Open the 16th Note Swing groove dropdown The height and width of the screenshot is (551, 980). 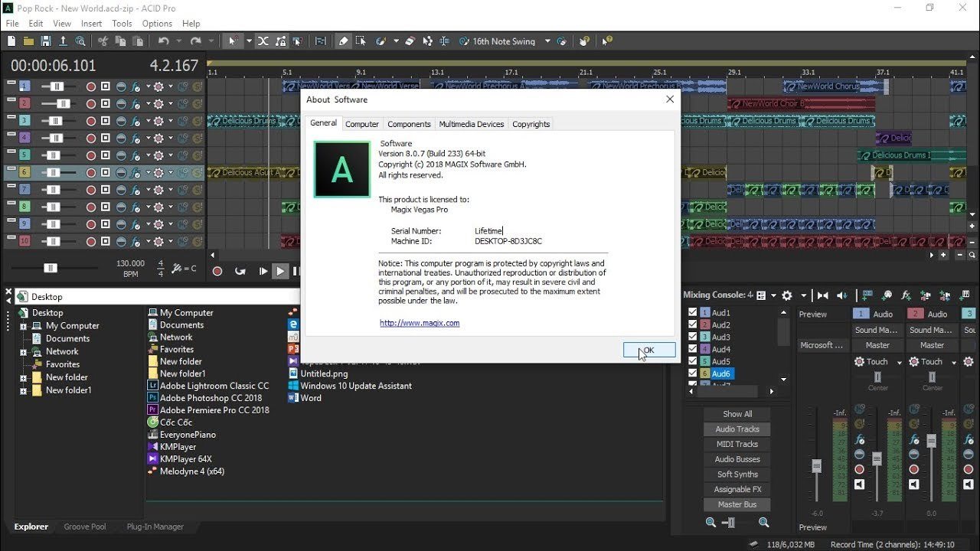click(547, 41)
